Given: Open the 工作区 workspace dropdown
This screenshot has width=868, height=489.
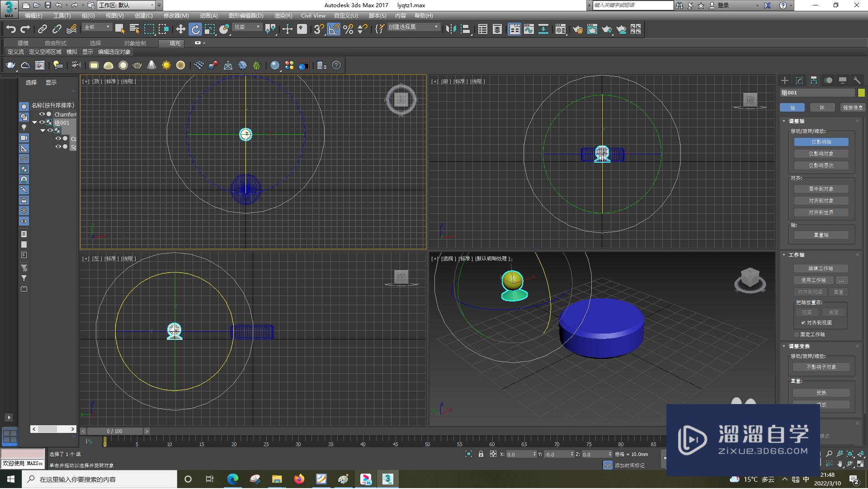Looking at the screenshot, I should coord(127,5).
